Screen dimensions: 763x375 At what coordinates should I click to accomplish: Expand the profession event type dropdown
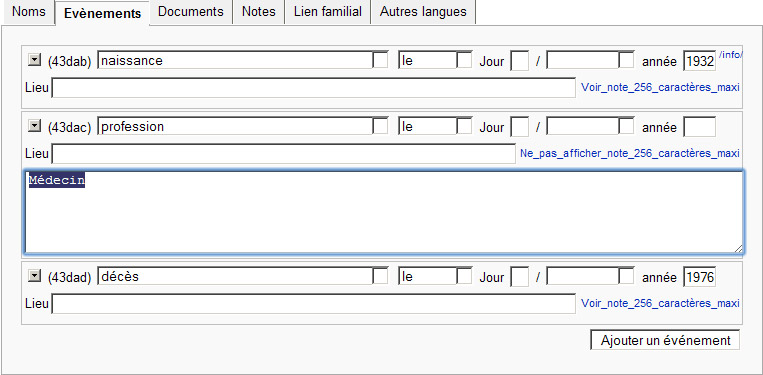point(381,127)
